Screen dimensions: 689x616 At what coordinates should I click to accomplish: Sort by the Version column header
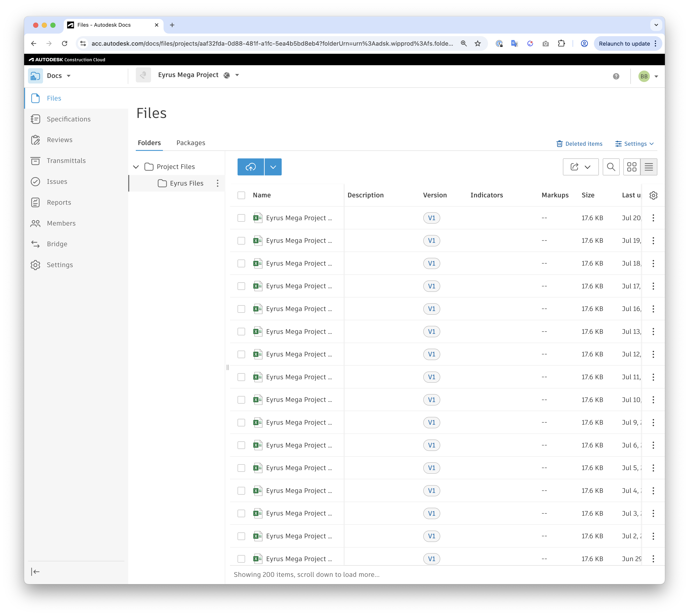435,195
